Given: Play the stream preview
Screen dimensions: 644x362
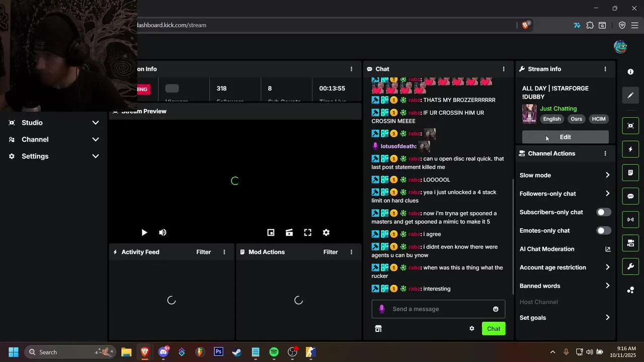Looking at the screenshot, I should 144,232.
